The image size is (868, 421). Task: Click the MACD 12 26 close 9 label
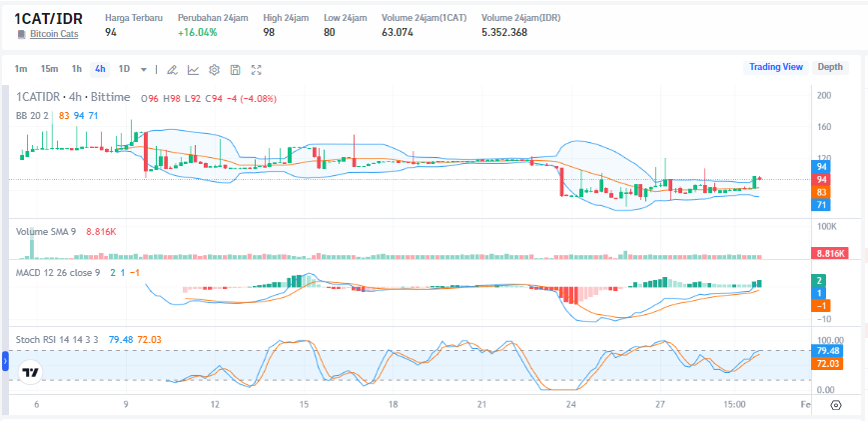58,273
